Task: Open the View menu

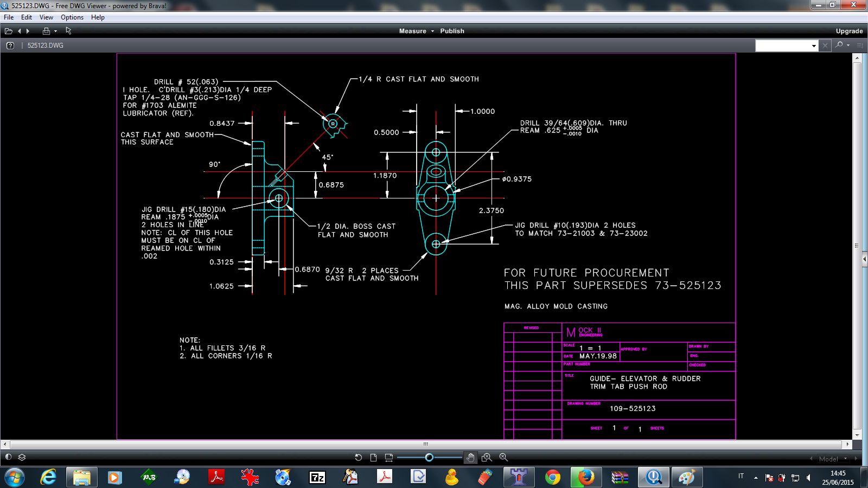Action: coord(46,17)
